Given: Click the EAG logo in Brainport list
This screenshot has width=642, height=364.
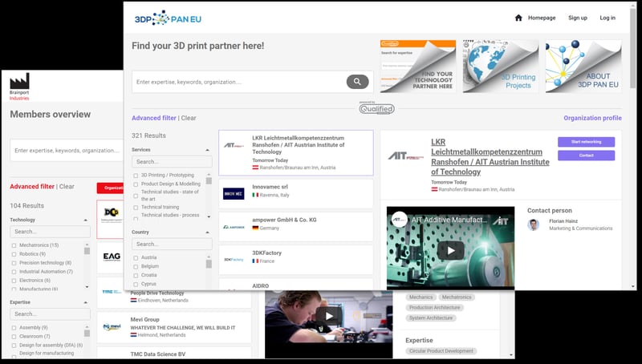Looking at the screenshot, I should pyautogui.click(x=112, y=257).
